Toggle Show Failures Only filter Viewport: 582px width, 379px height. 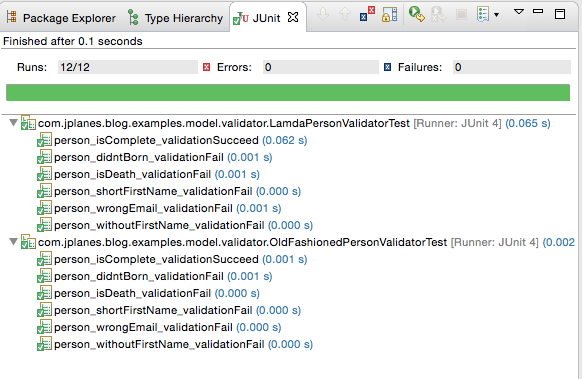tap(367, 14)
